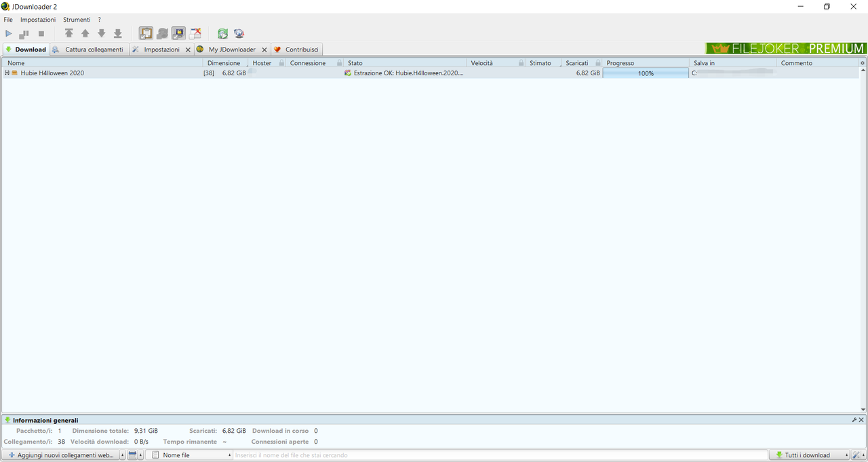Click the Estrazione OK status text
The image size is (868, 462).
(409, 73)
